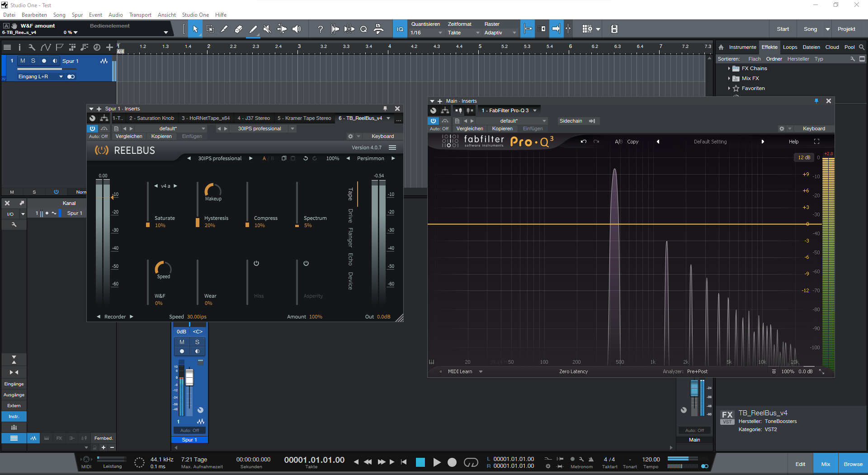Screen dimensions: 868x475
Task: Expand the FX Chains folder
Action: point(729,68)
